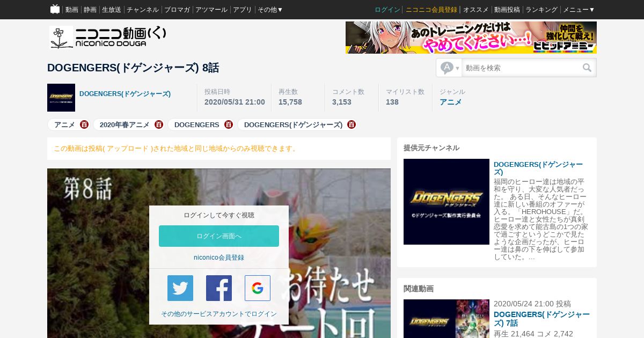Click the DOGENGERS uploader avatar icon
Image resolution: width=644 pixels, height=338 pixels.
tap(61, 98)
